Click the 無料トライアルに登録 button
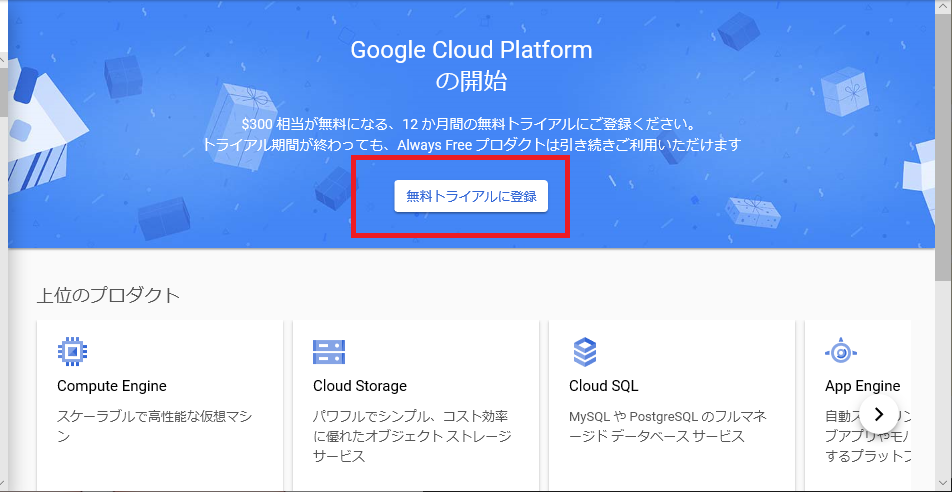Screen dimensions: 952x492 click(471, 196)
